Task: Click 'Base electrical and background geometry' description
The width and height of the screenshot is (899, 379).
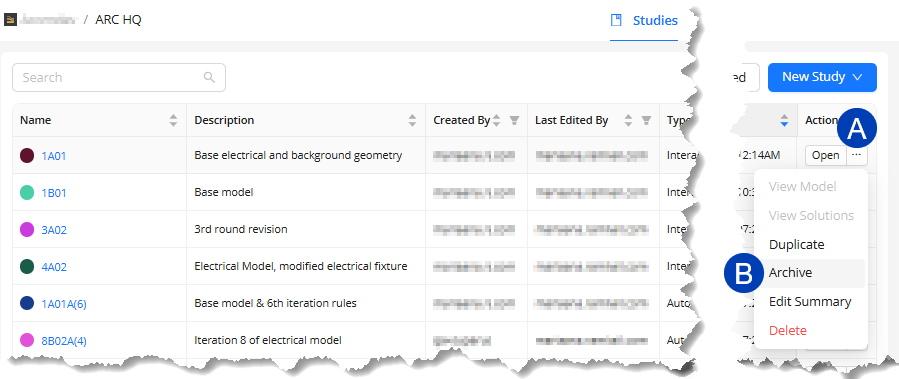Action: pyautogui.click(x=298, y=155)
